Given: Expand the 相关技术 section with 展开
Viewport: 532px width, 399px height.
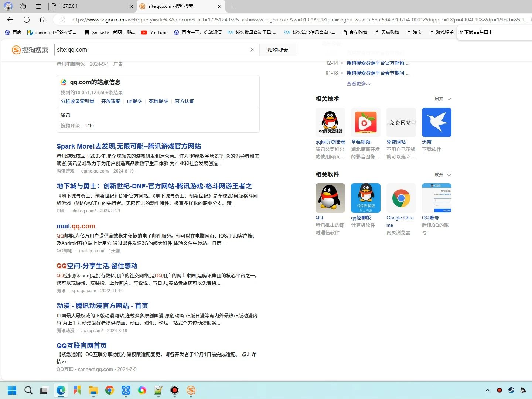Looking at the screenshot, I should (x=443, y=99).
